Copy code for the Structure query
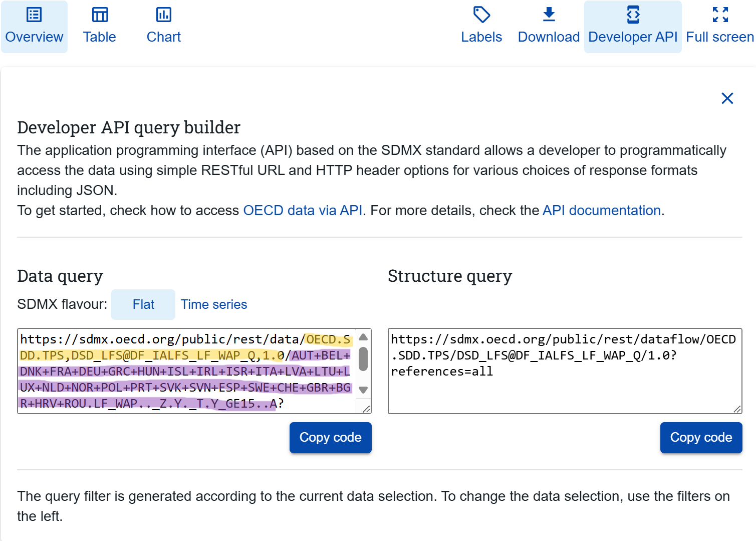The width and height of the screenshot is (756, 541). pos(701,438)
